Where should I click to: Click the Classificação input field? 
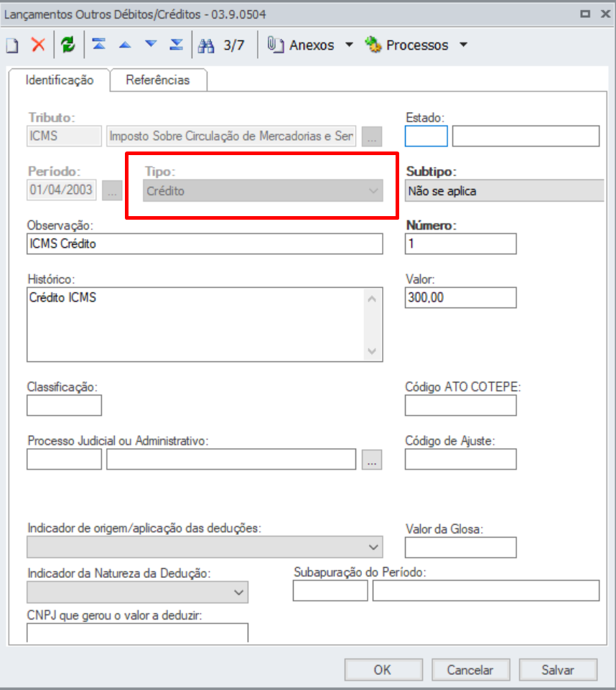point(64,405)
